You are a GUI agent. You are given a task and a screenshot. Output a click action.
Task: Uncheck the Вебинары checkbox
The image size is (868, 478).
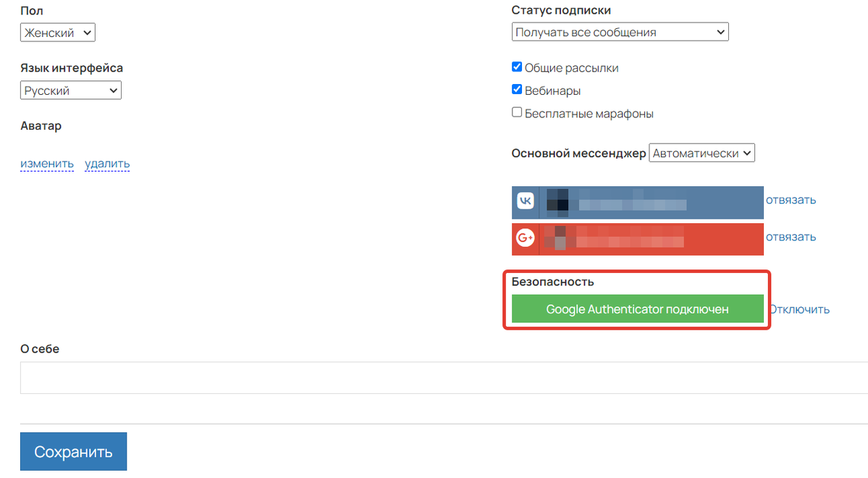tap(517, 90)
